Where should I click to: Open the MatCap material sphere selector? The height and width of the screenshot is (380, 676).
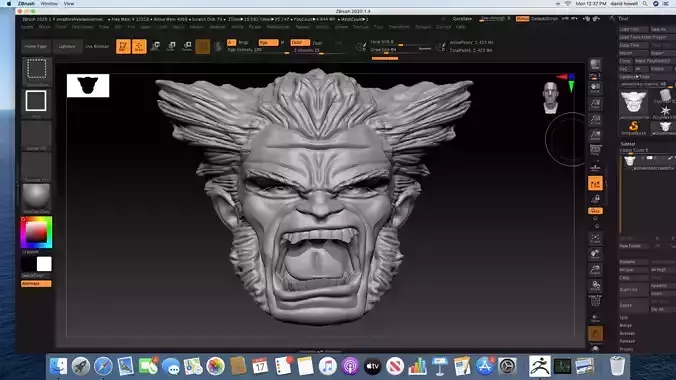(x=36, y=198)
